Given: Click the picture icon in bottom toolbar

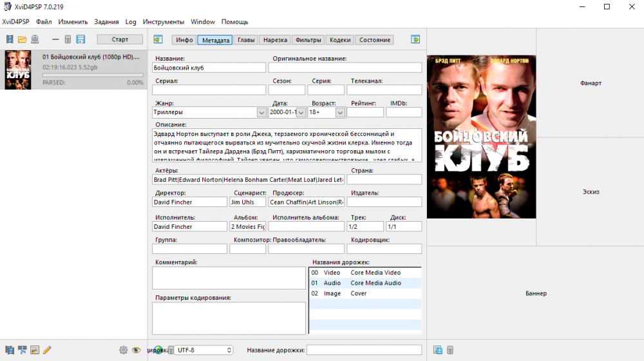Looking at the screenshot, I should 35,350.
